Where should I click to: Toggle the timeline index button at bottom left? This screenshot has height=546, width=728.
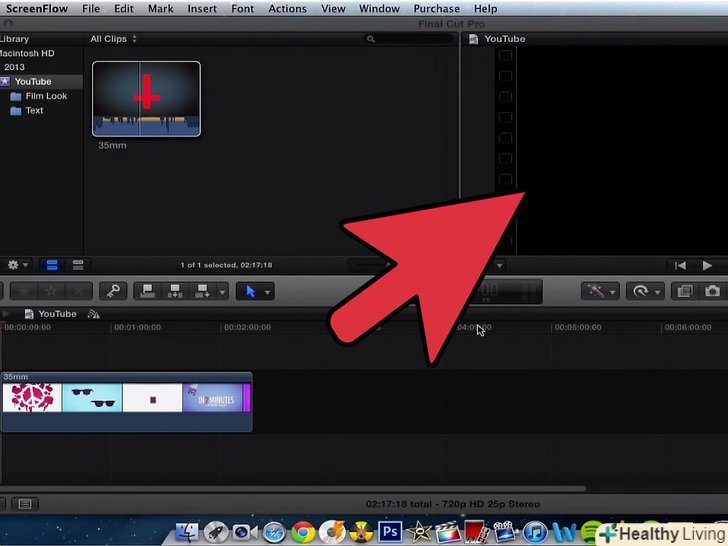pyautogui.click(x=25, y=504)
